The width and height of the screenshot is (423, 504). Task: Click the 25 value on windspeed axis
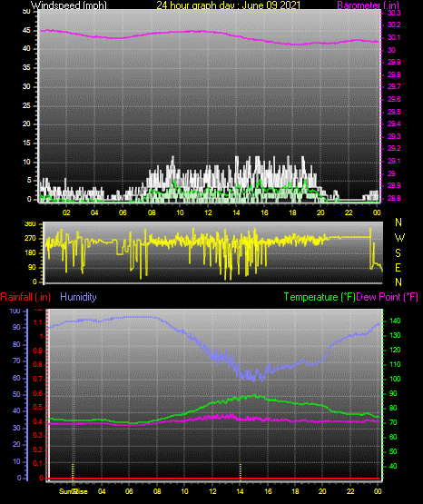coord(26,105)
